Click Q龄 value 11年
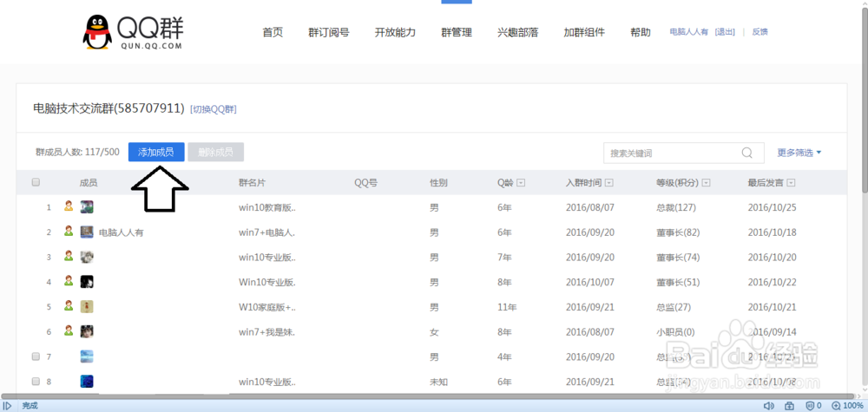868x412 pixels. (x=507, y=307)
